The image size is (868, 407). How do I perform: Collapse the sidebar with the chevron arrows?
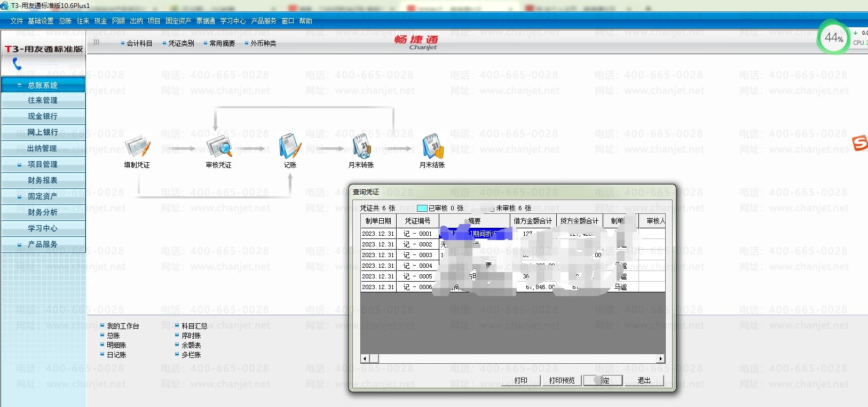(96, 42)
